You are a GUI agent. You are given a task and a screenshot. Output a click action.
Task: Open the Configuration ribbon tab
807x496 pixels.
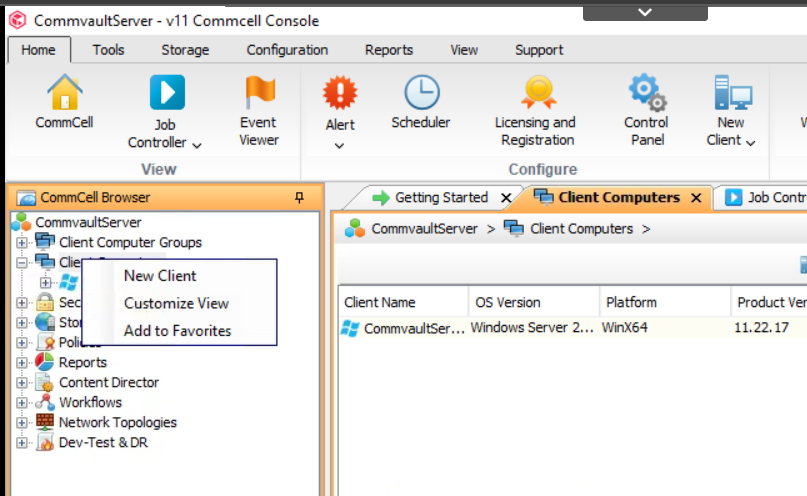(x=287, y=50)
